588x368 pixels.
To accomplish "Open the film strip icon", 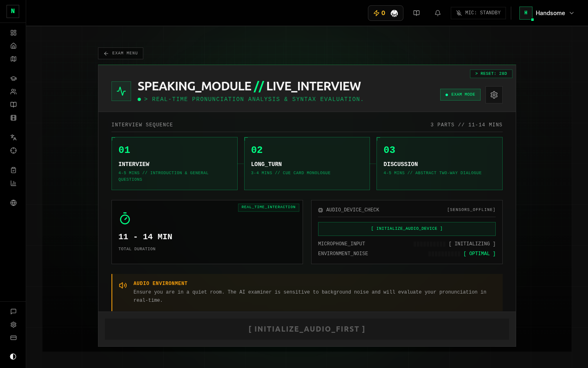I will 13,118.
